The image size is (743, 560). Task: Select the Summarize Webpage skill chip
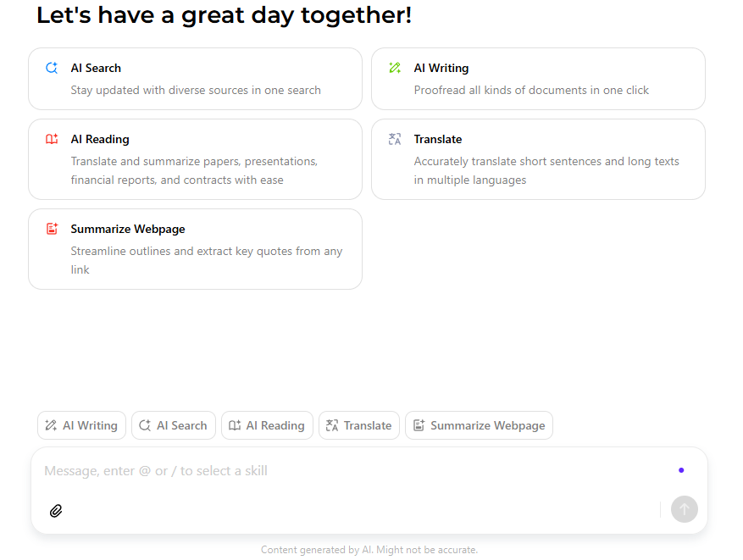[x=479, y=425]
